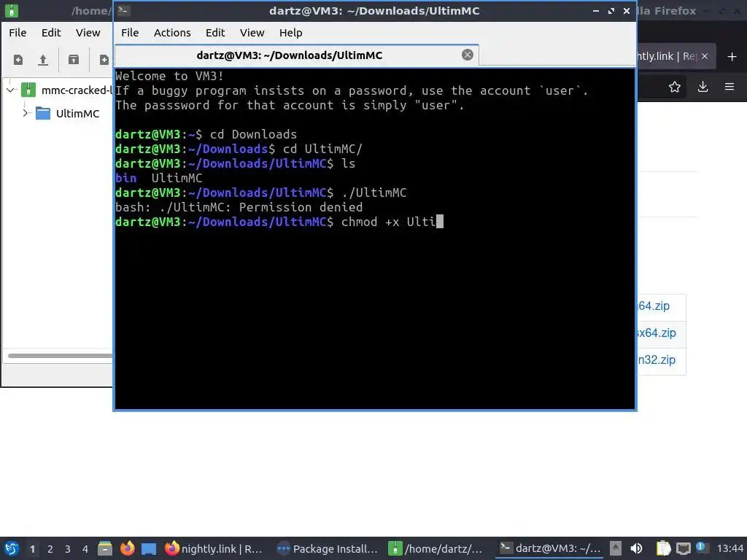Screen dimensions: 747x560
Task: Activate /home/dartz archive taskbar button
Action: pyautogui.click(x=436, y=548)
